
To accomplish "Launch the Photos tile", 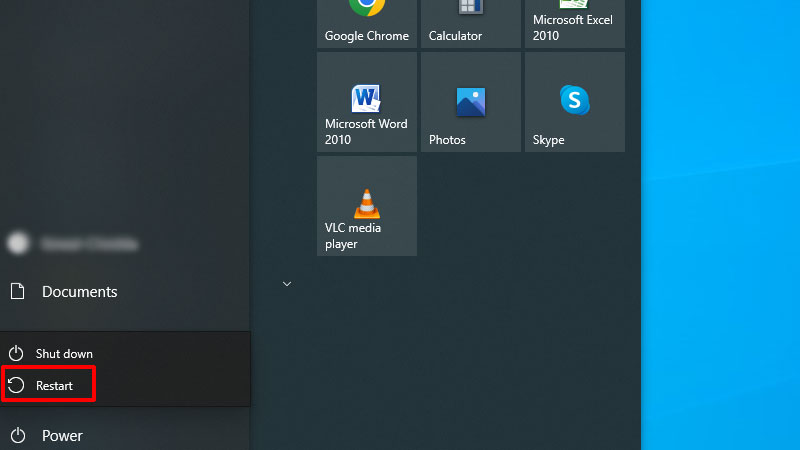I will pyautogui.click(x=470, y=102).
